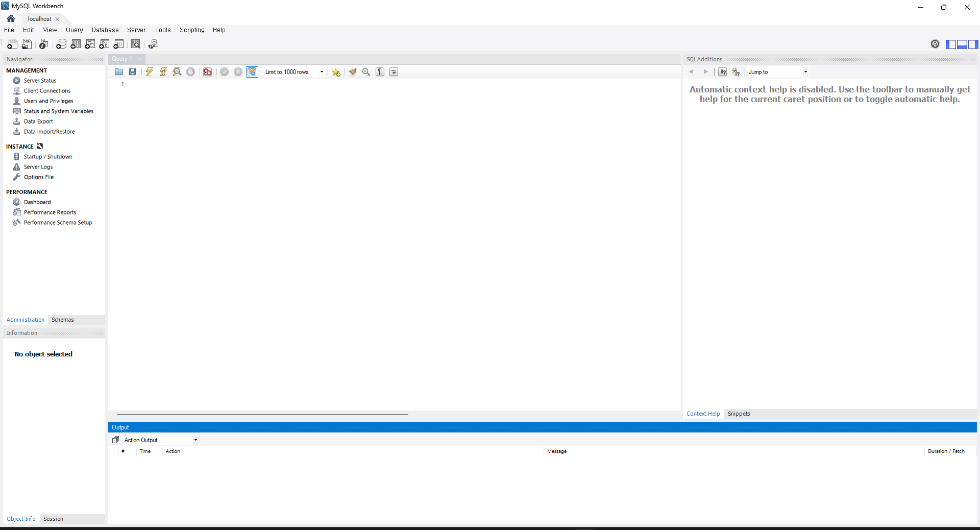Execute the query with lightning bolt

point(150,72)
